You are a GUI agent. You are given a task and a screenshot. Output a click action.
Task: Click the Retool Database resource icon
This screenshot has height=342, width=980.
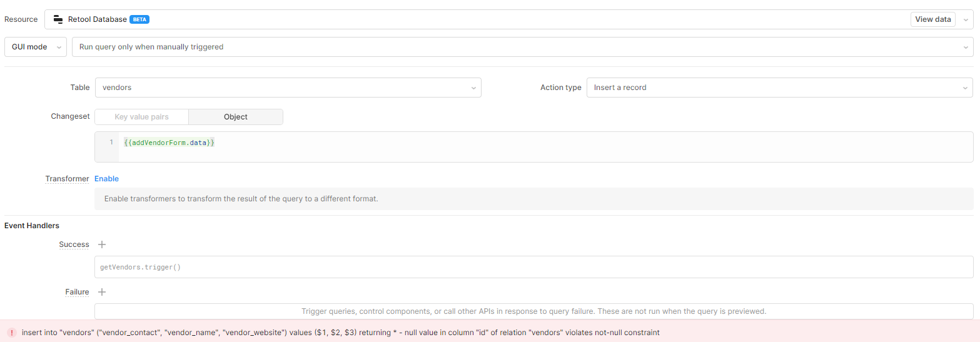(x=58, y=19)
